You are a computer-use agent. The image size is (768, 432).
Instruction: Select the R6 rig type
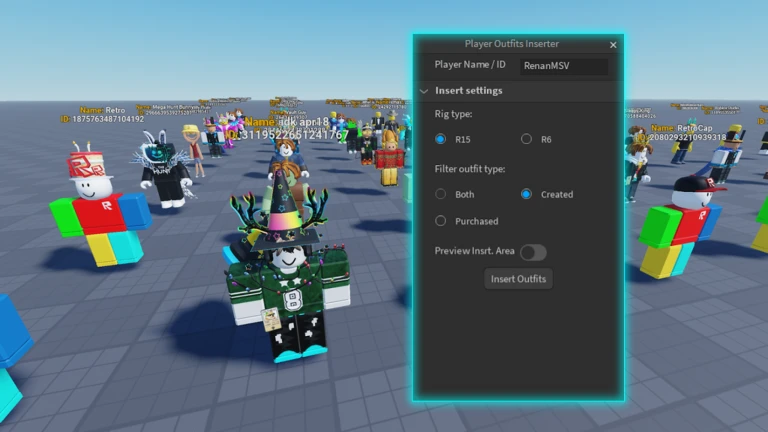[x=527, y=139]
